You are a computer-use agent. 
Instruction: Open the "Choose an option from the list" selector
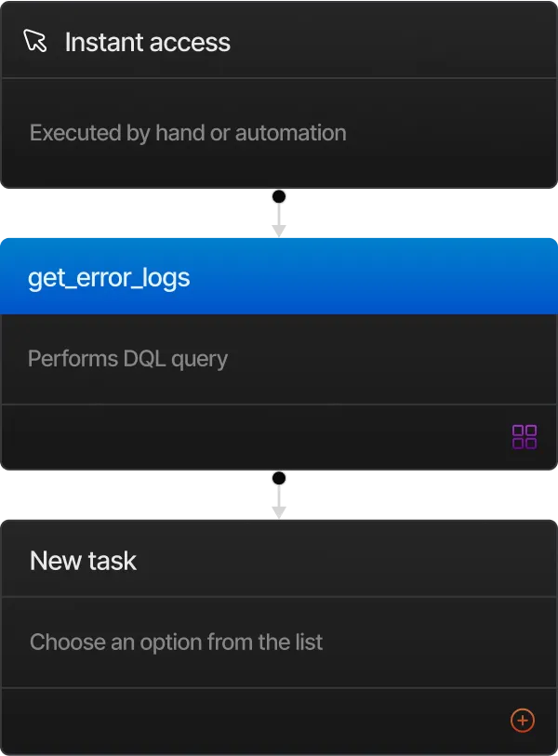click(x=176, y=642)
